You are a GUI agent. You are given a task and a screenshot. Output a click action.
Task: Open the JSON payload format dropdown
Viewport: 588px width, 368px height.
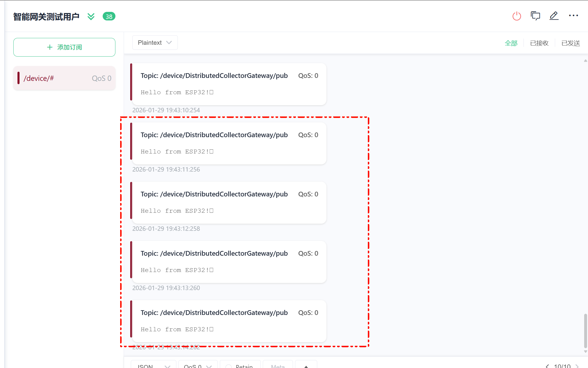[154, 366]
